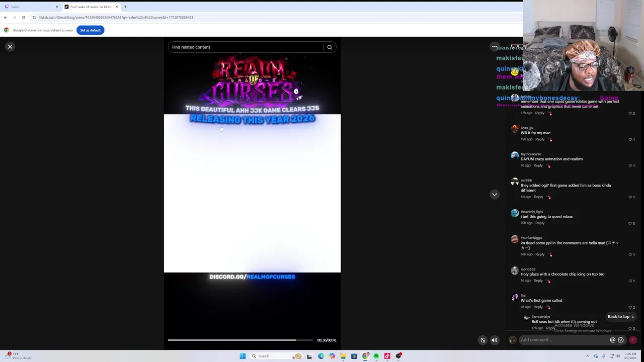
Task: Click Back to top button
Action: 620,317
